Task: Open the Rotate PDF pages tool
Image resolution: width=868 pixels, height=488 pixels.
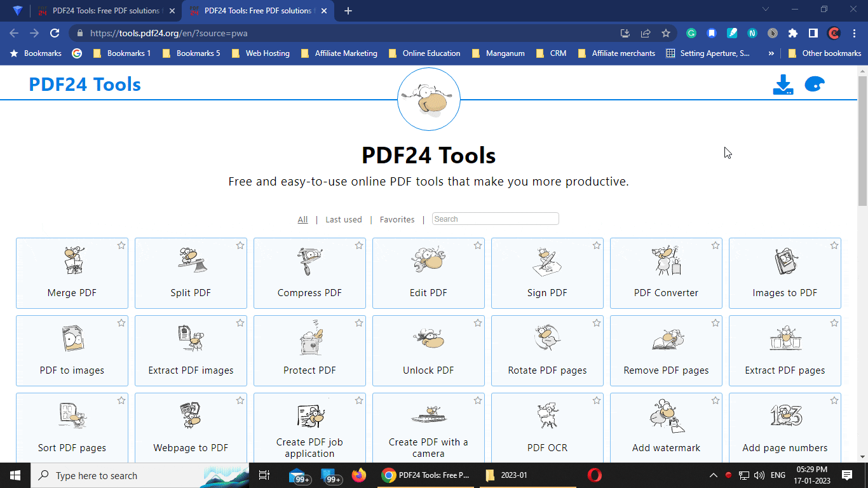Action: click(x=547, y=351)
